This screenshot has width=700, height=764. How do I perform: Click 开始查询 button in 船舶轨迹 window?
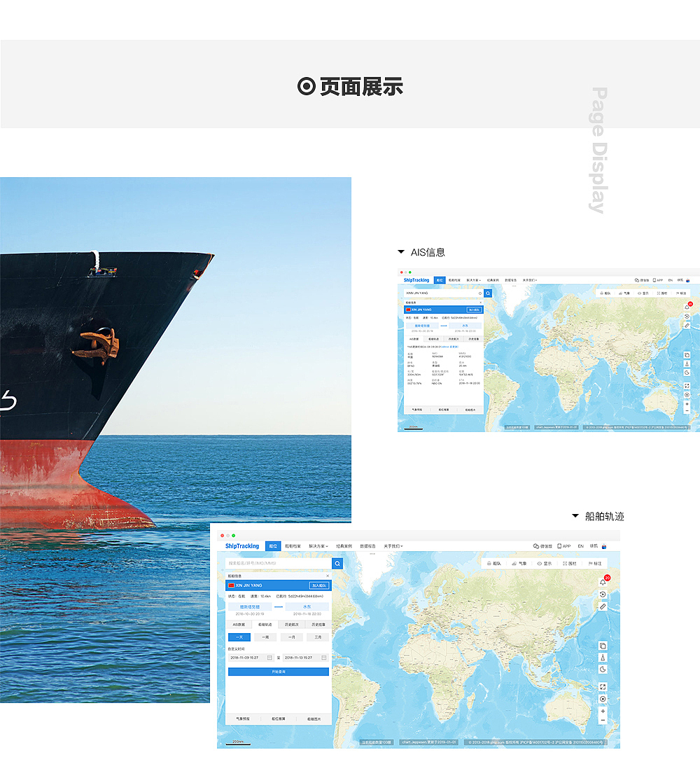pos(279,672)
